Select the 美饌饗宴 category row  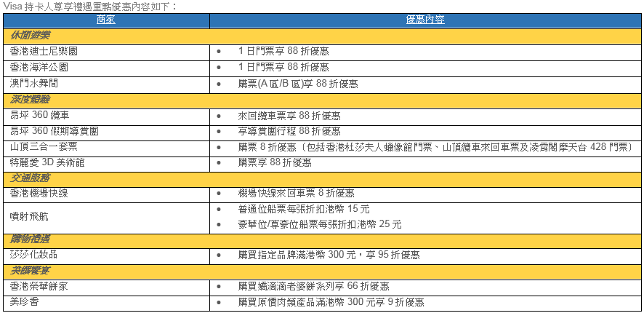point(323,272)
